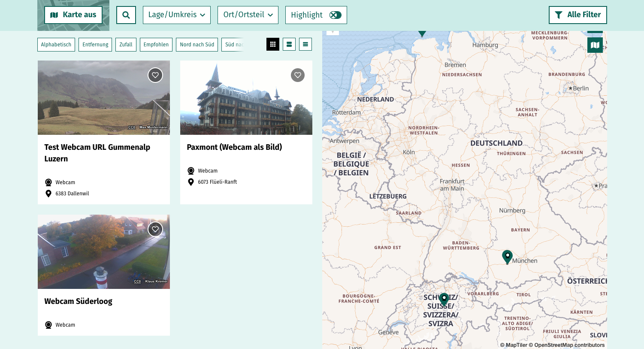Sort results Nord nach Süd
Viewport: 644px width, 349px height.
pos(197,45)
